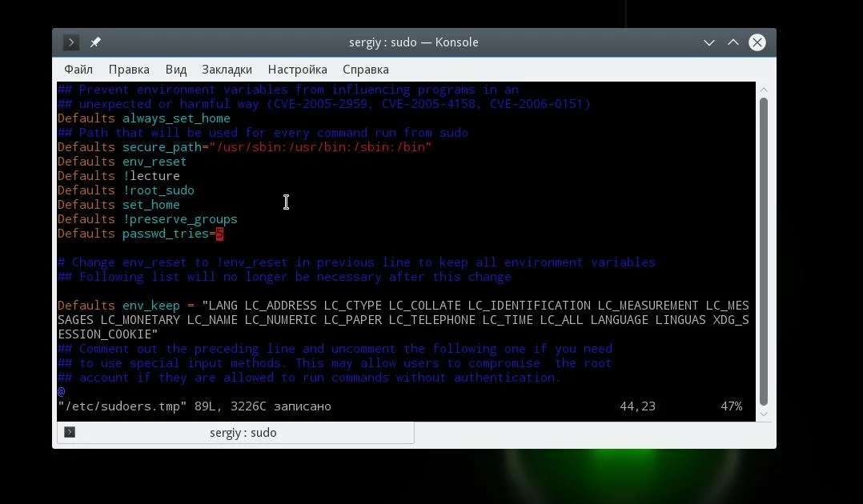The image size is (863, 504).
Task: Click the 'account if they are allowed' comment
Action: (x=309, y=377)
